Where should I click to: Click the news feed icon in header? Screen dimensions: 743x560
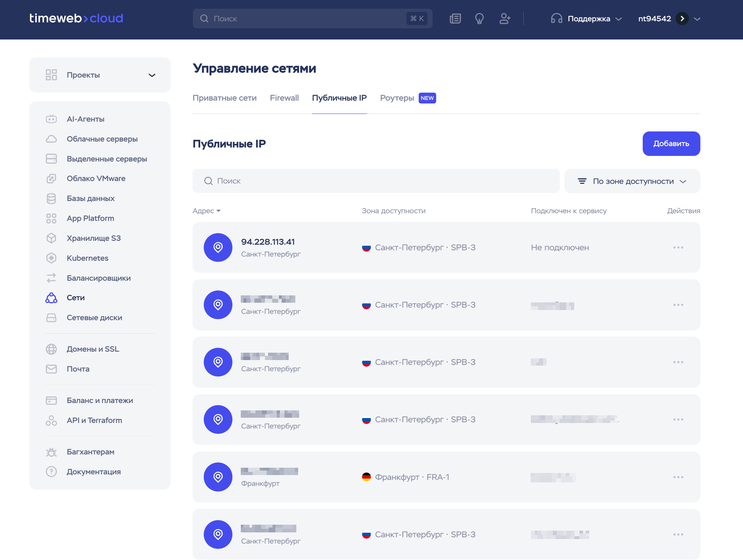[455, 19]
